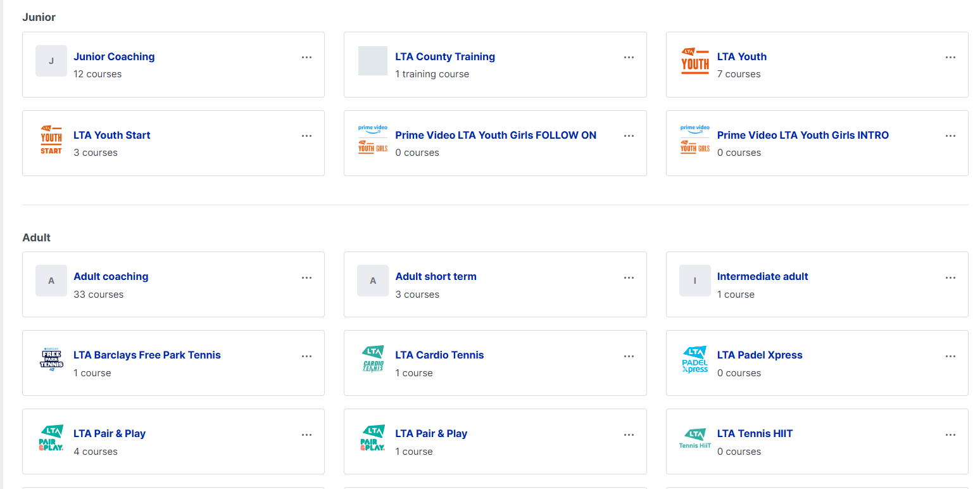This screenshot has height=489, width=980.
Task: Click the LTA Padel Xpress logo
Action: coord(694,360)
